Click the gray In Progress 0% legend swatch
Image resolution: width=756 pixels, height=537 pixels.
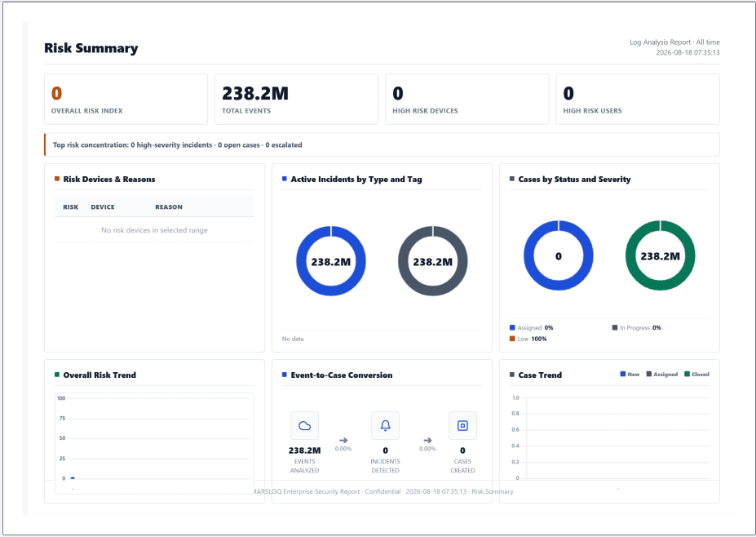pos(615,327)
